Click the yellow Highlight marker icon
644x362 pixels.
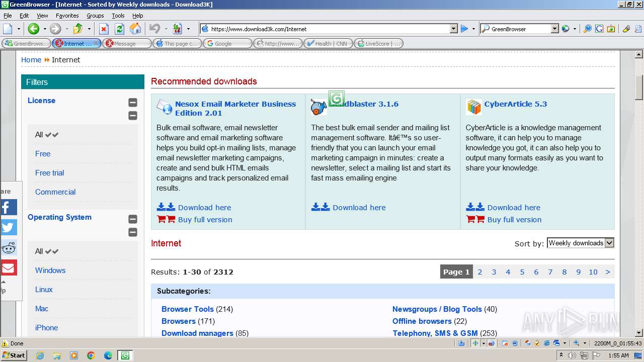click(x=626, y=29)
